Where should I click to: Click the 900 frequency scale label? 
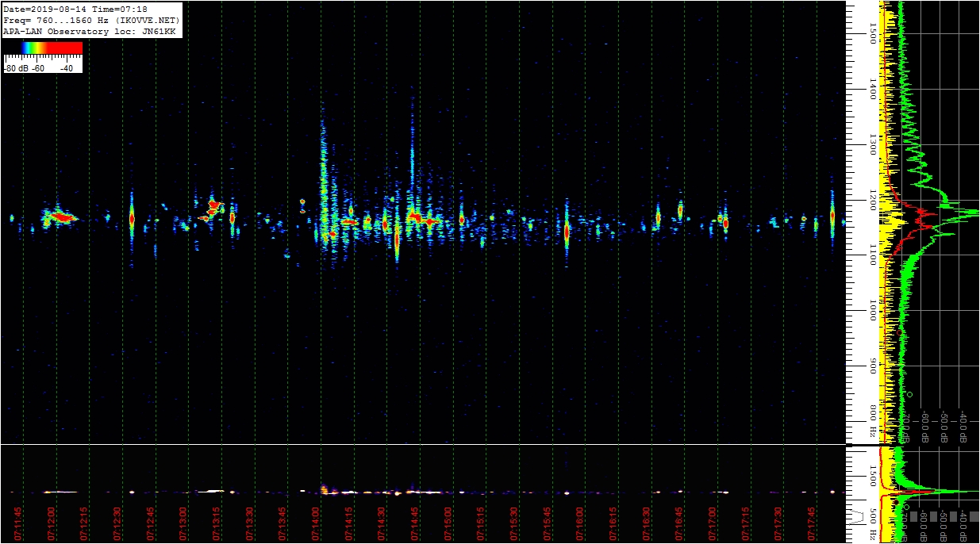click(x=872, y=366)
